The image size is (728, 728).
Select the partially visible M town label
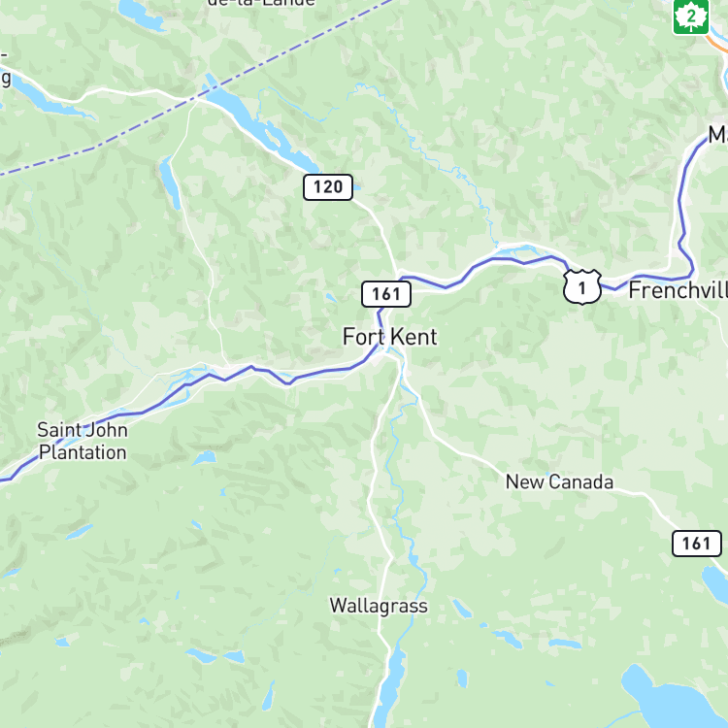click(x=717, y=135)
